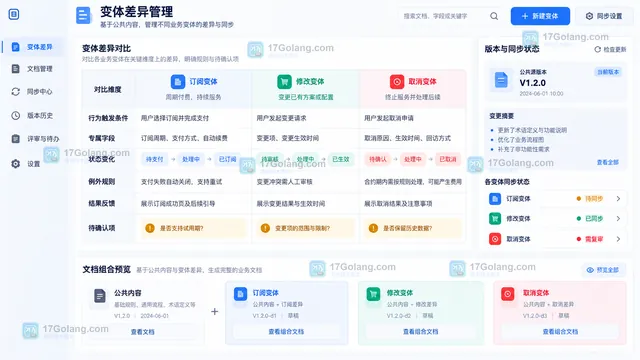Open 版本历史 in the sidebar
Viewport: 640px width, 360px height.
[33, 116]
